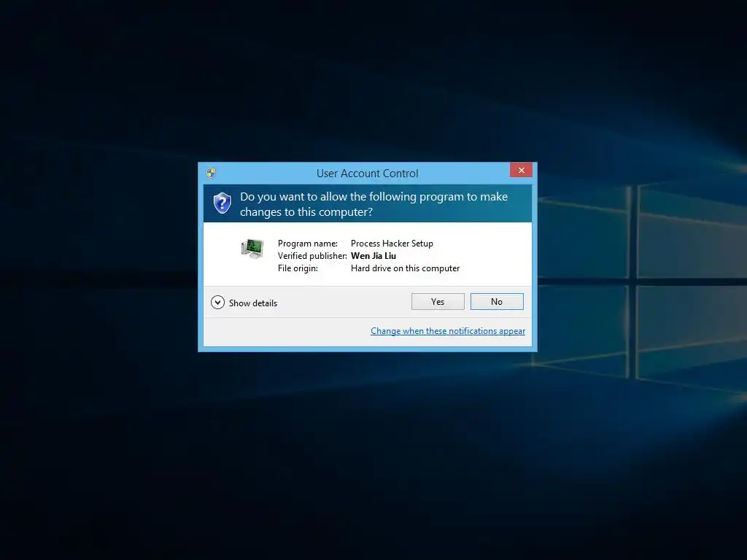Click Yes to allow Process Hacker Setup
The width and height of the screenshot is (747, 560).
point(438,301)
